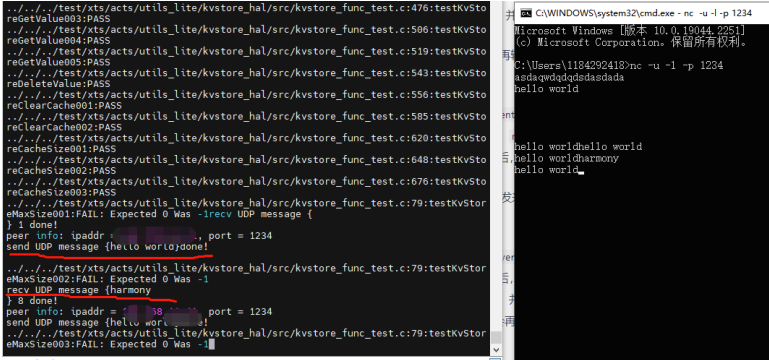
Task: Select the 'reCacheSize003:PASS' line
Action: 61,192
